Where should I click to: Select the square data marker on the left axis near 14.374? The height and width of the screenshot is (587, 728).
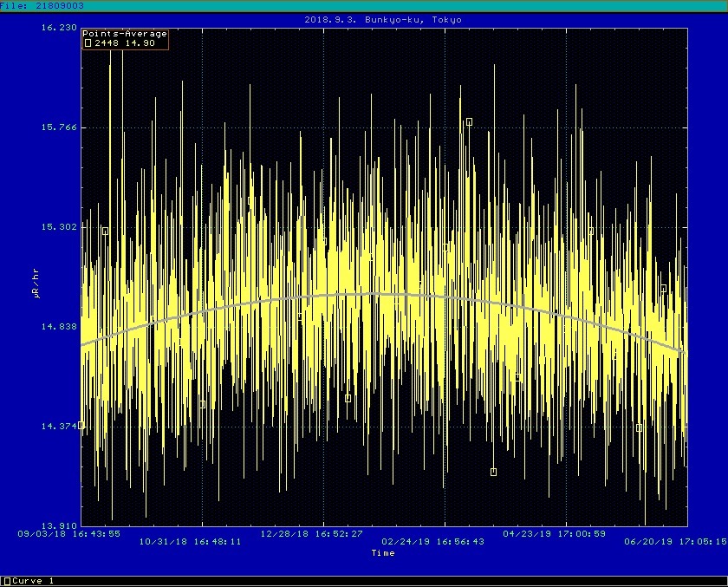pos(81,425)
